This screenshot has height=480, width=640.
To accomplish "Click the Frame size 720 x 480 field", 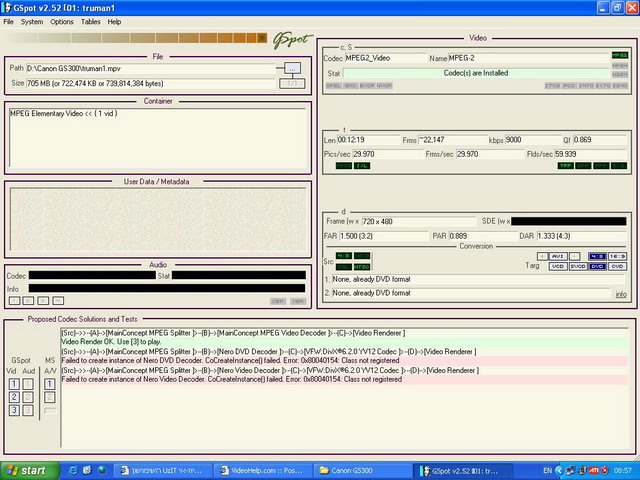I will [x=418, y=222].
